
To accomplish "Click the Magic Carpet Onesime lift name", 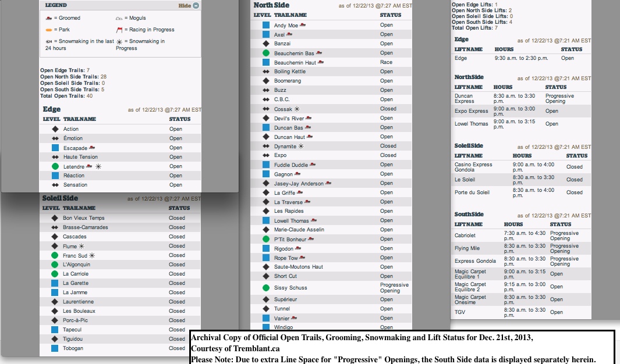I will click(x=470, y=299).
